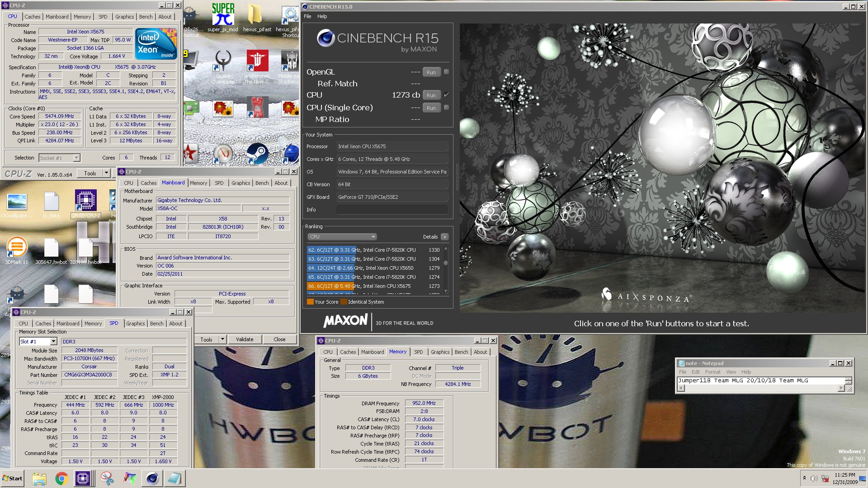Switch to Notepad via taskbar icon
The width and height of the screenshot is (868, 488).
tap(174, 479)
